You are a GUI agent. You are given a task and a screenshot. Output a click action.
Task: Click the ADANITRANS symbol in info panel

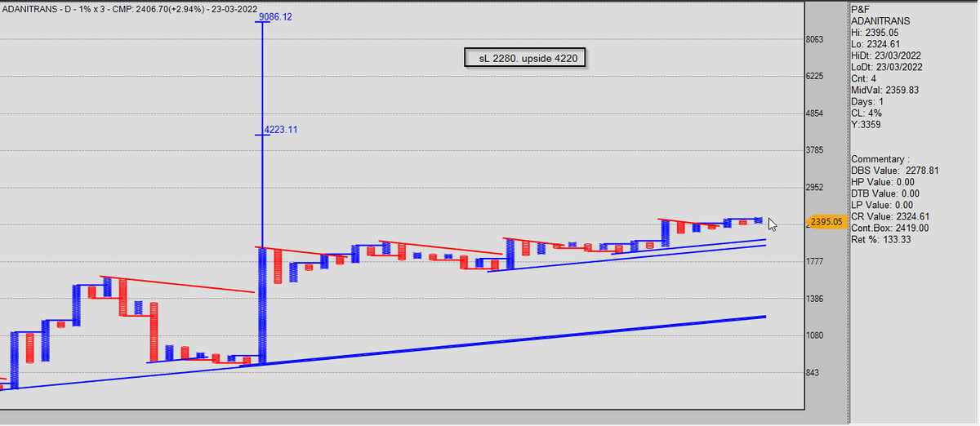point(880,20)
